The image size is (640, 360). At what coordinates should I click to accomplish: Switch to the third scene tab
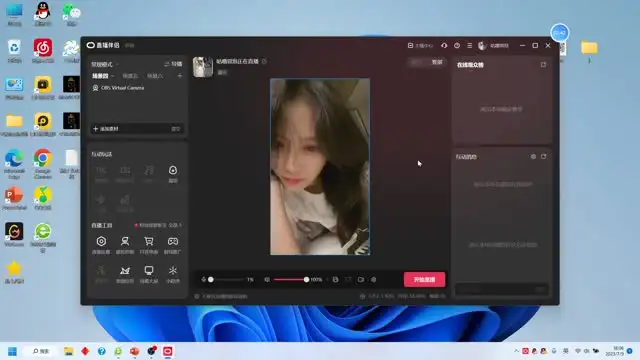(155, 76)
